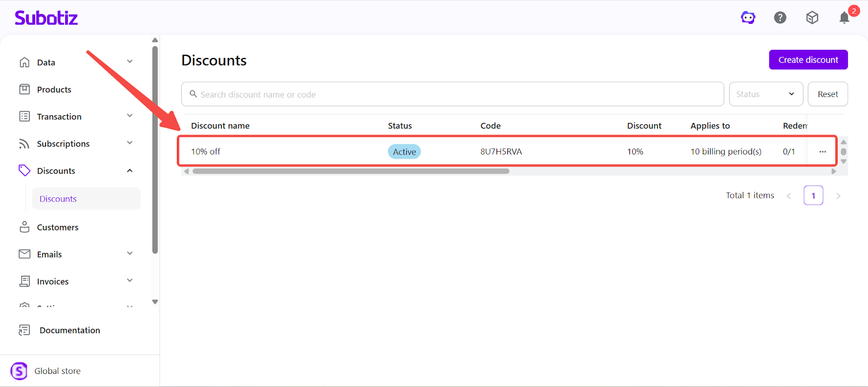Expand the Data menu chevron
The width and height of the screenshot is (868, 387).
click(130, 62)
